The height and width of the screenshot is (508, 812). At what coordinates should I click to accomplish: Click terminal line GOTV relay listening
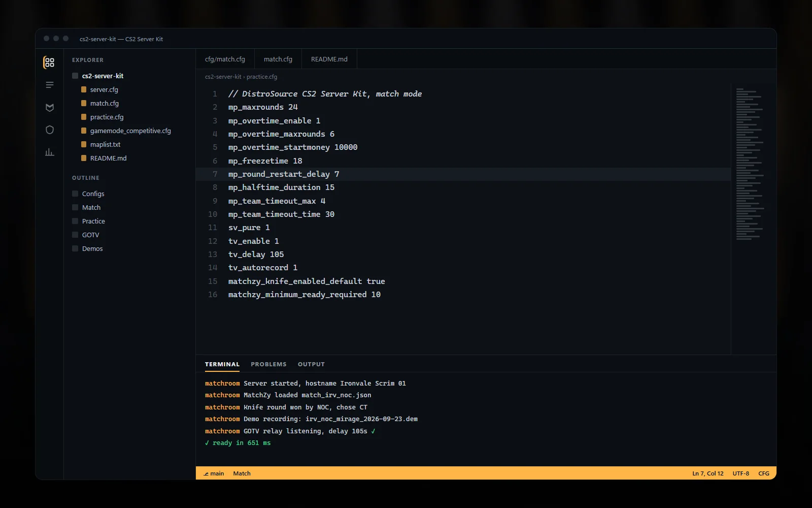point(290,431)
